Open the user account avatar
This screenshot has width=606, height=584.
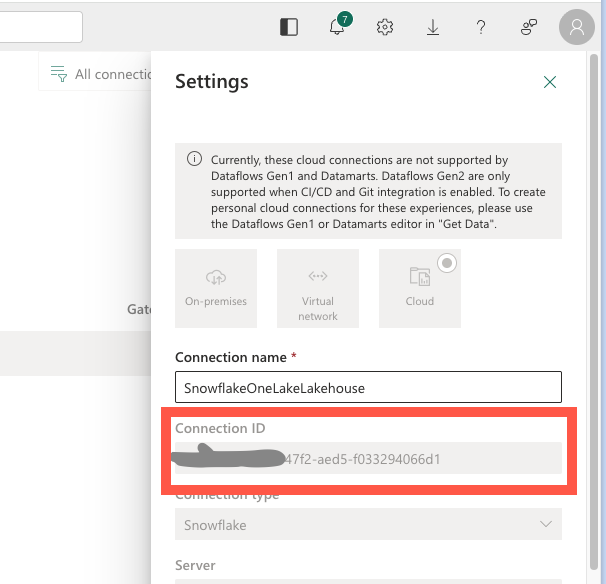(577, 28)
